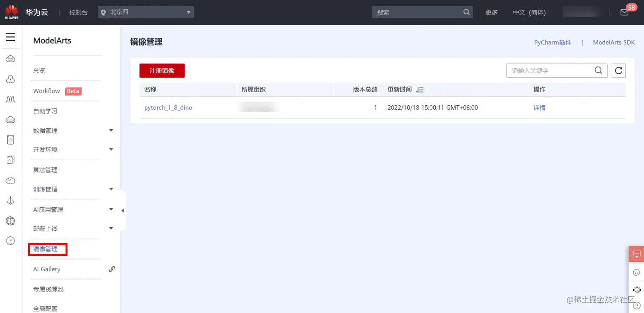Select 镜像管理 in the sidebar
644x313 pixels.
tap(45, 249)
